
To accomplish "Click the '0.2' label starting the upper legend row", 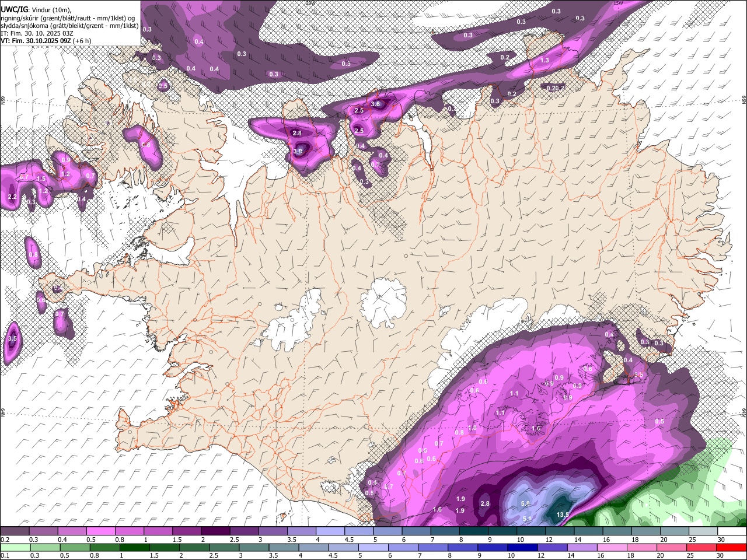I will coord(5,540).
